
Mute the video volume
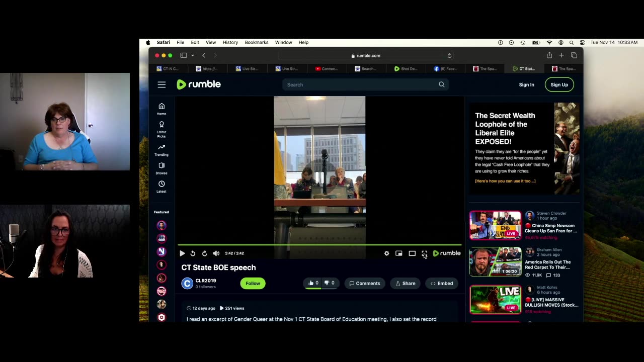(x=216, y=253)
